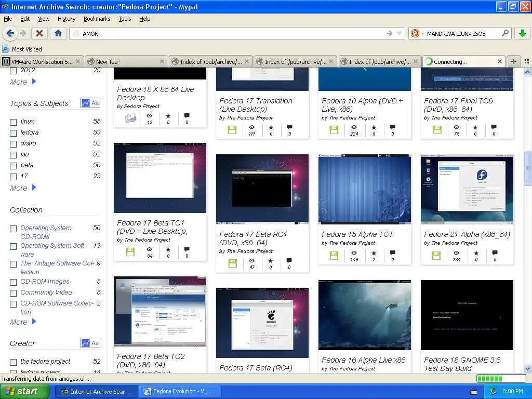Click the Aa sort icon next to Creator
Screen dimensions: 532x399
96,343
